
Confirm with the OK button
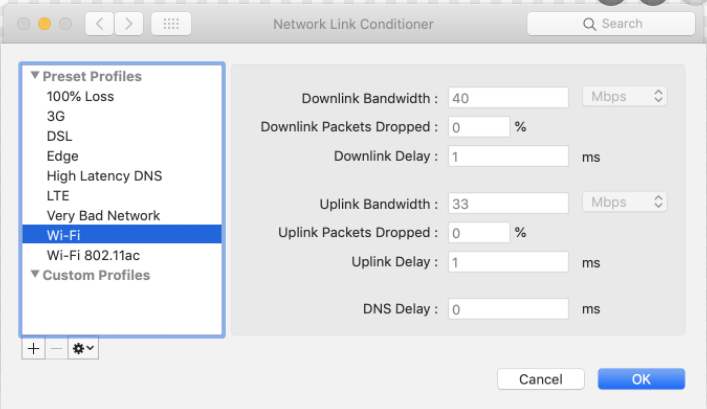[641, 379]
